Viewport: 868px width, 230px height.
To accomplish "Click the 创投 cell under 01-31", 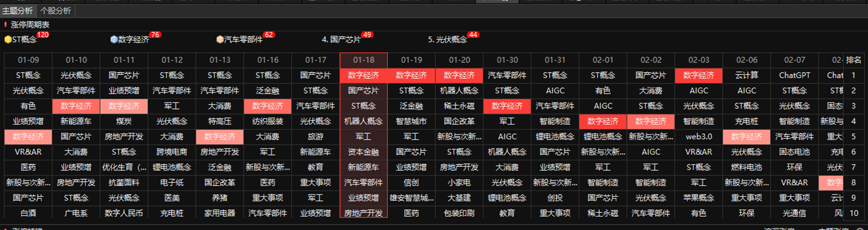I will 555,198.
